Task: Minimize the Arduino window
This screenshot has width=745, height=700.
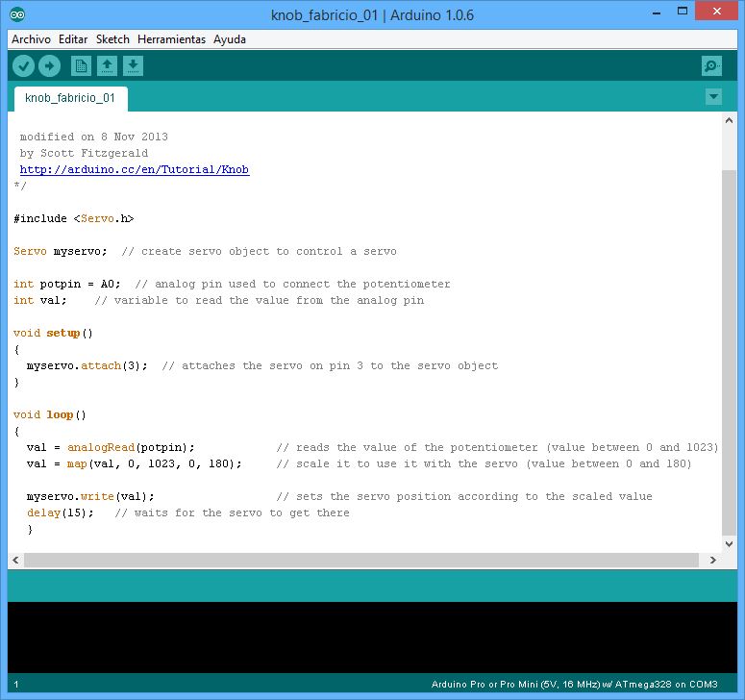Action: pos(657,12)
